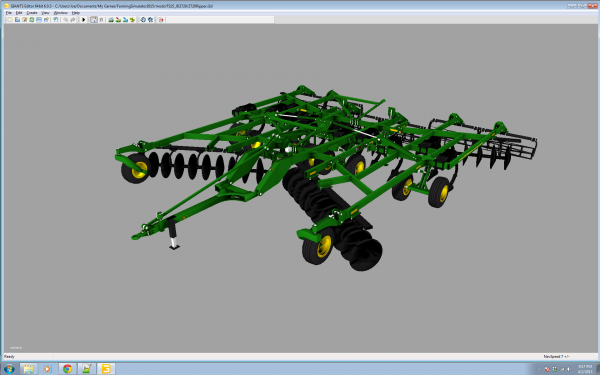This screenshot has height=375, width=600.
Task: Open the Create menu
Action: coord(32,13)
